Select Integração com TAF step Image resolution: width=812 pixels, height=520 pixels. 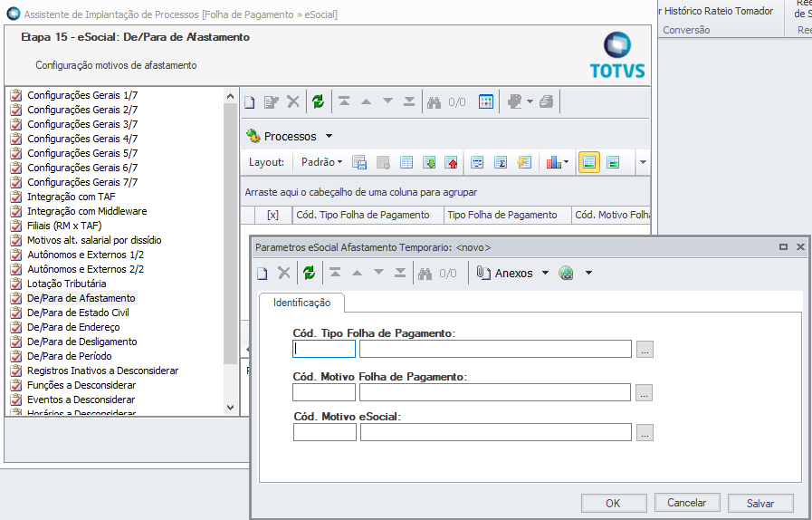[71, 197]
